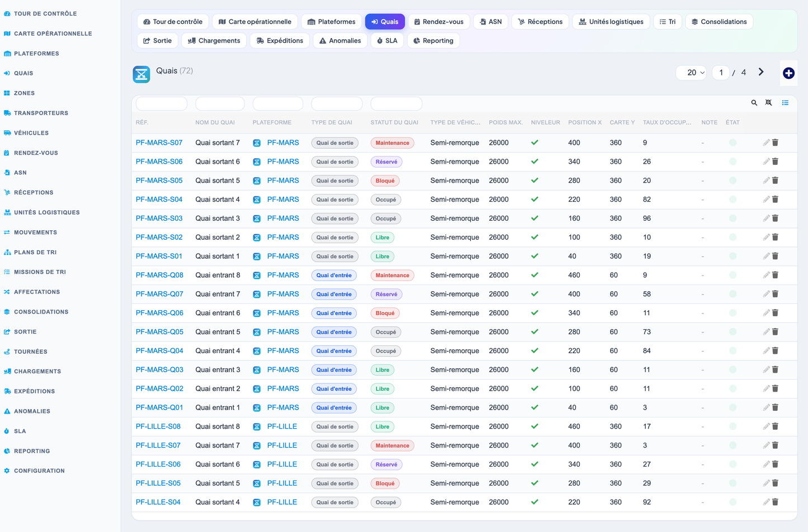Clear filters with the crossed magnifier icon
This screenshot has height=532, width=808.
769,103
